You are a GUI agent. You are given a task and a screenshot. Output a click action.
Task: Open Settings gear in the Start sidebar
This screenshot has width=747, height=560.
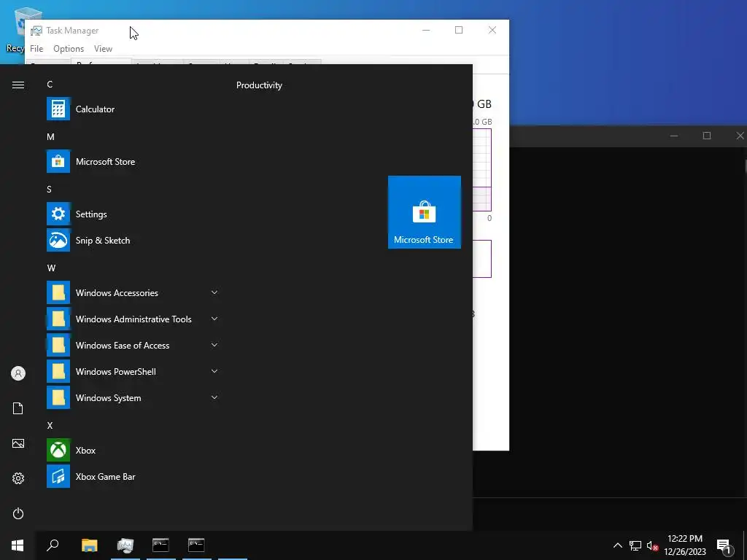point(18,478)
